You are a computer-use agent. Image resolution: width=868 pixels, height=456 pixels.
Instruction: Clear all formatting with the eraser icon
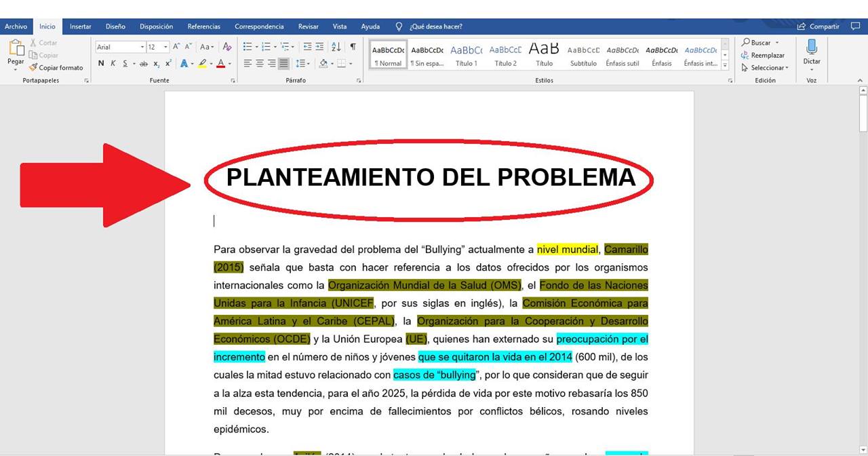point(227,47)
